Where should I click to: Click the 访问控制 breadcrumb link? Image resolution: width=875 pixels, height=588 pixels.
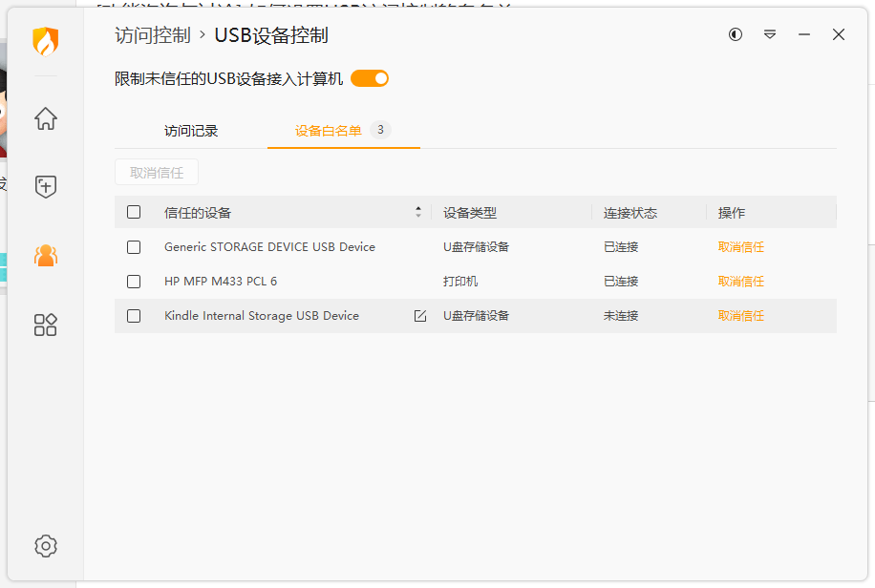[x=153, y=35]
